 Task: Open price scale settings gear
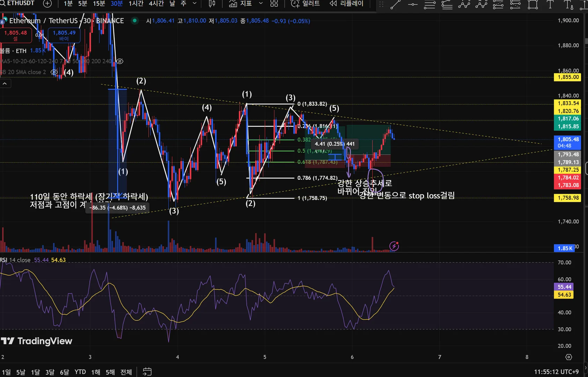[569, 357]
